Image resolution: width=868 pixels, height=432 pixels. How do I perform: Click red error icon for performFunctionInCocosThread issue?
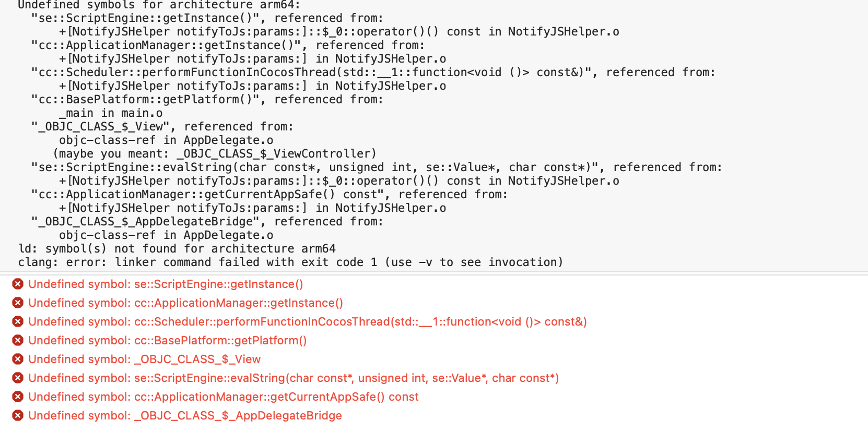[18, 321]
